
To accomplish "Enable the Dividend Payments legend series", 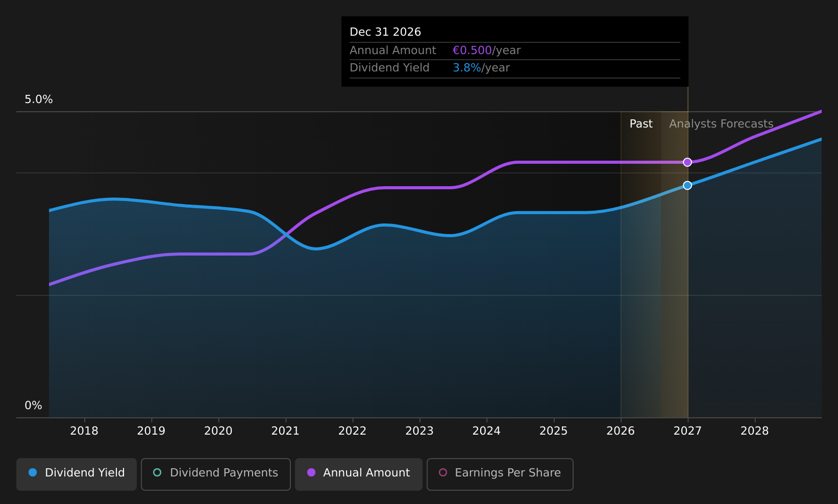I will pyautogui.click(x=216, y=474).
